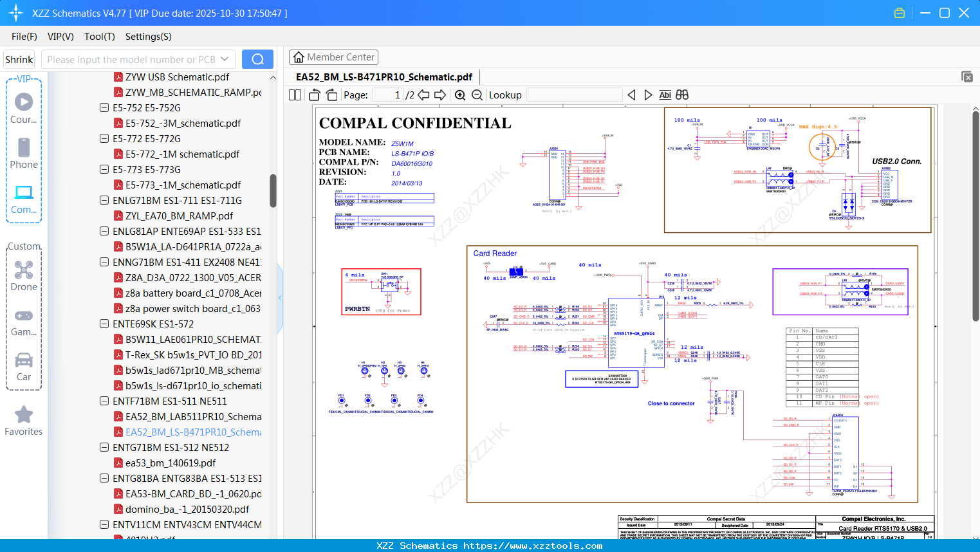The height and width of the screenshot is (552, 980).
Task: Click the Lookup text field
Action: (574, 95)
